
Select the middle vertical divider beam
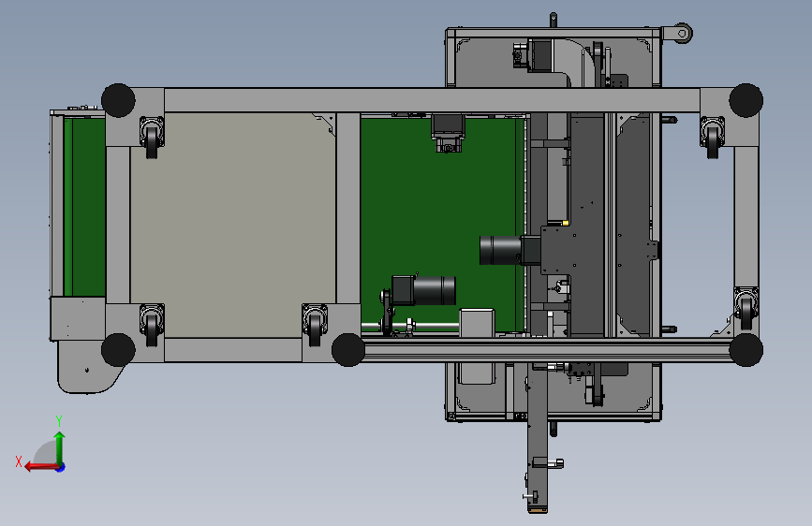(x=348, y=208)
